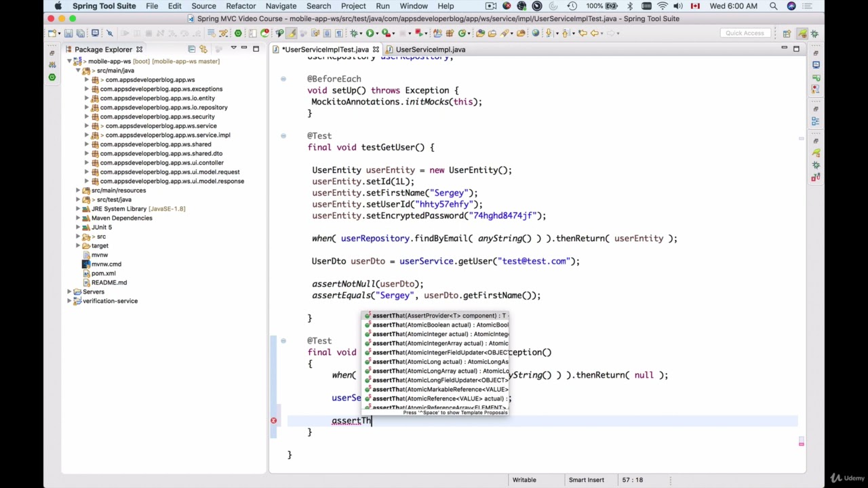Open the terminal console toolbar icon
Screen dimensions: 868x488
tap(95, 33)
